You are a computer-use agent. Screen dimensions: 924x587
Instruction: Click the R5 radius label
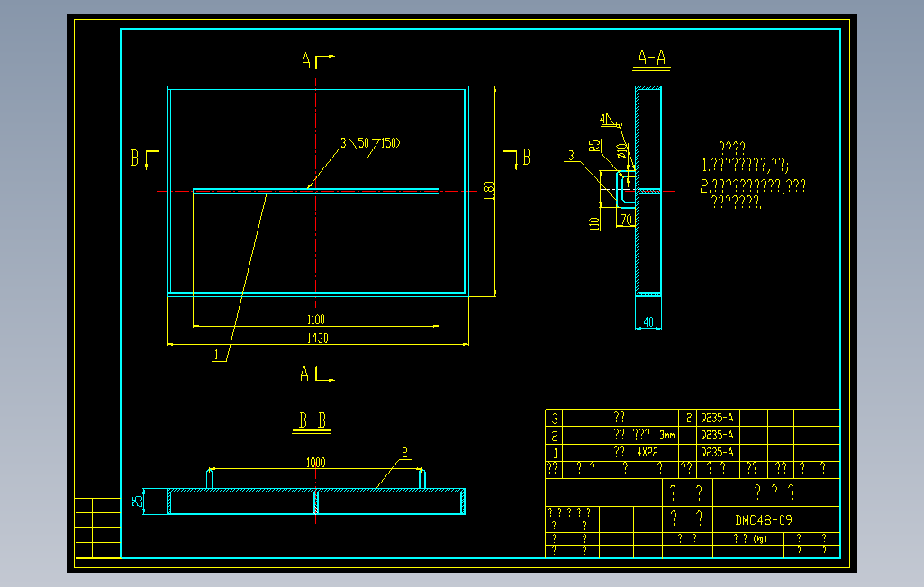click(595, 145)
